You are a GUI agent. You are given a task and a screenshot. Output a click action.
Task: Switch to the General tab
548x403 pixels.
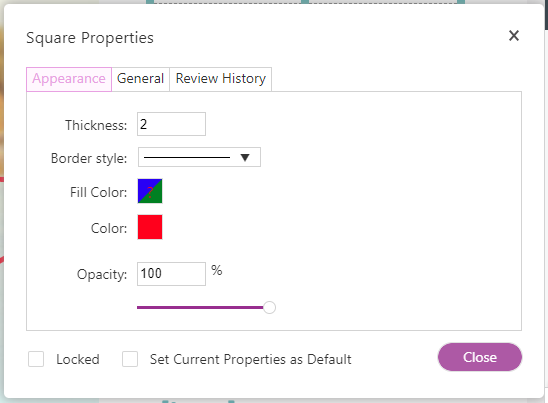point(140,79)
